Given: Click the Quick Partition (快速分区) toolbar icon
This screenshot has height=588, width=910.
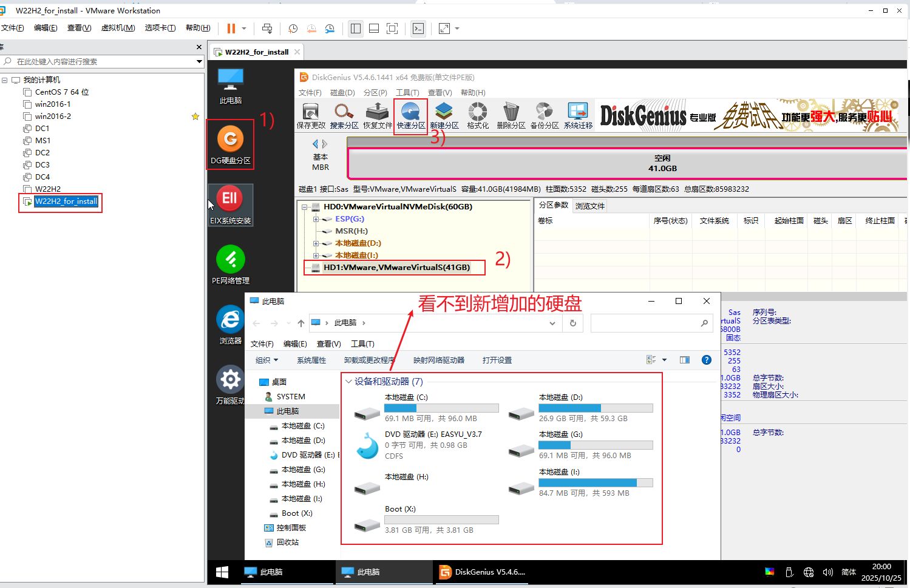Looking at the screenshot, I should 411,115.
